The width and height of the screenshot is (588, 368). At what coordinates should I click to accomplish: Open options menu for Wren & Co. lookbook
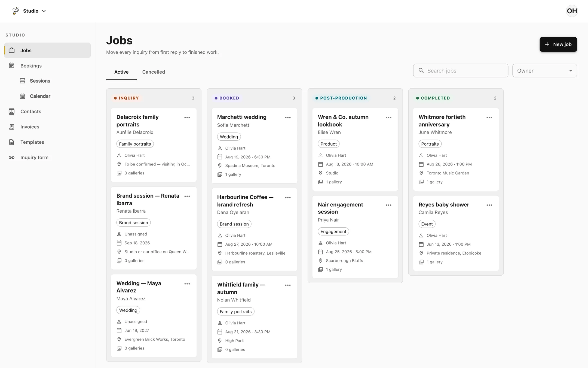click(388, 117)
